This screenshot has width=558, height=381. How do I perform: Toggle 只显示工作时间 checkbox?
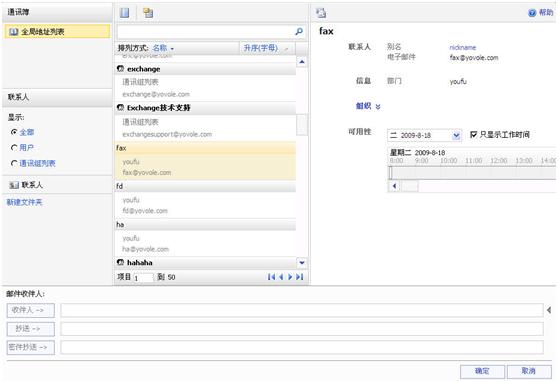[473, 134]
